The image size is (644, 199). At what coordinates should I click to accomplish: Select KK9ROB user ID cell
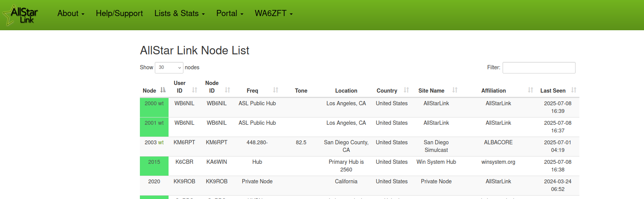coord(184,181)
